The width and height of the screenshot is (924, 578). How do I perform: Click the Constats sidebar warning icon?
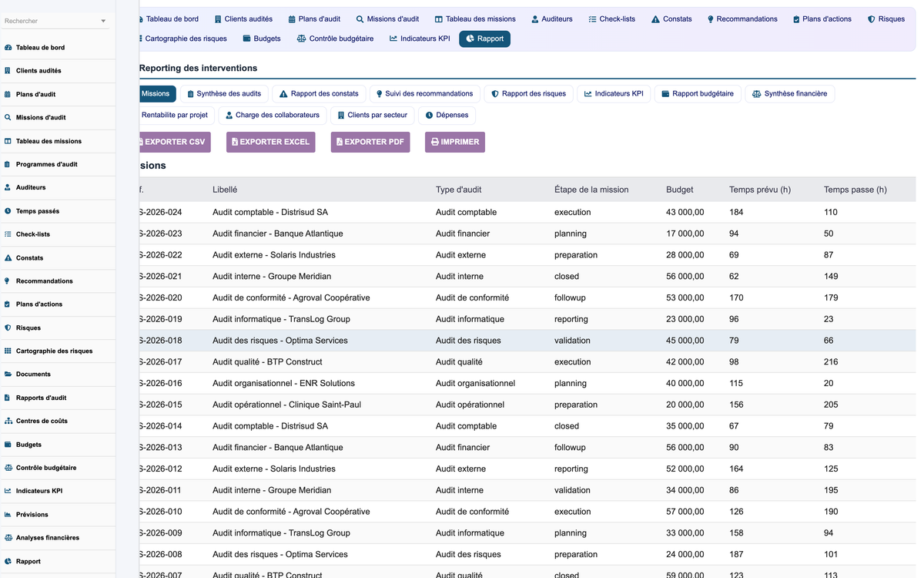[8, 258]
